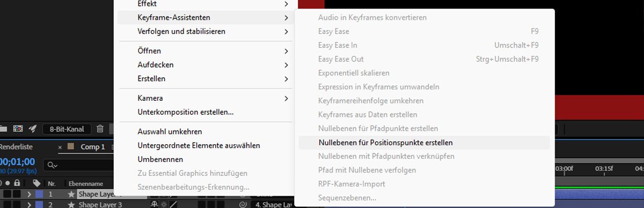Select Exponentiell skalieren
The image size is (644, 208).
pos(424,73)
